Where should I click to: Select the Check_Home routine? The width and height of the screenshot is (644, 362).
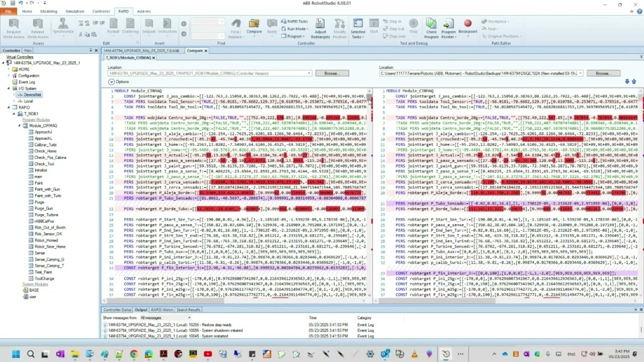[x=45, y=151]
